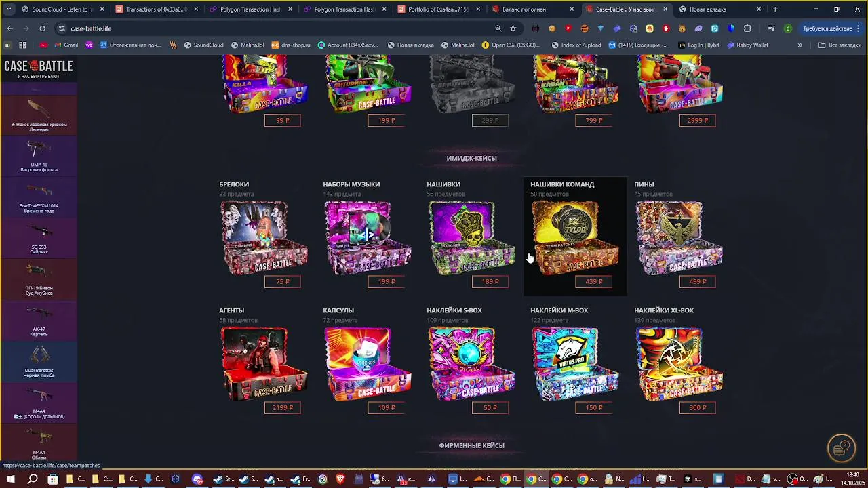
Task: Open the dns-shop.ru bookmark
Action: (x=290, y=45)
